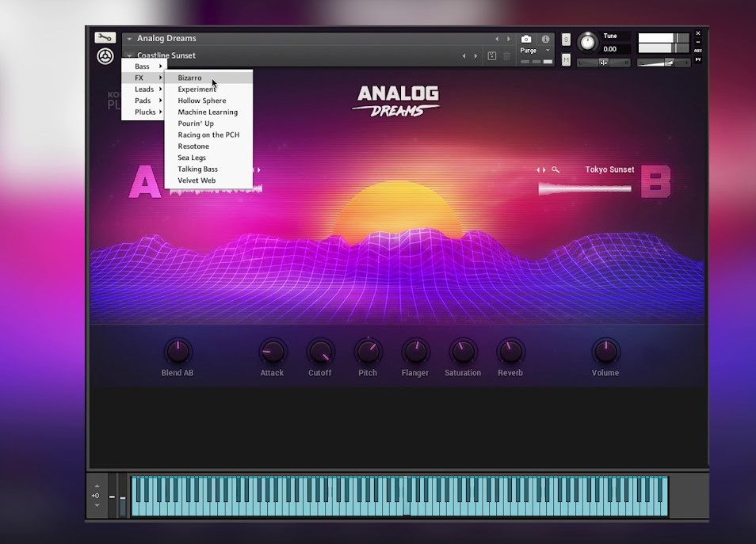Play a key on the virtual keyboard

[399, 496]
